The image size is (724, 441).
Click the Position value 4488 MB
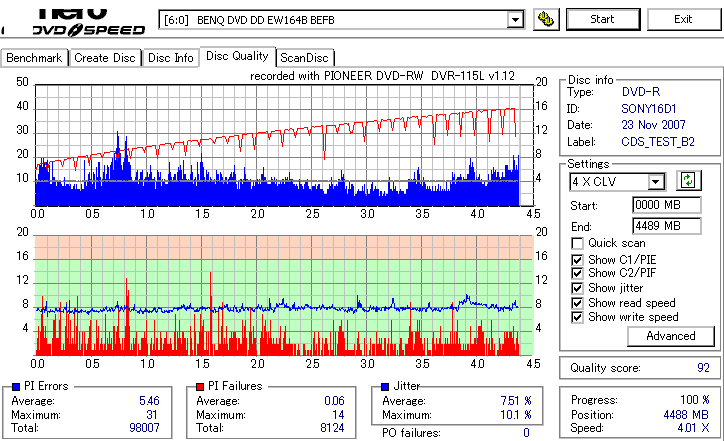pyautogui.click(x=686, y=415)
